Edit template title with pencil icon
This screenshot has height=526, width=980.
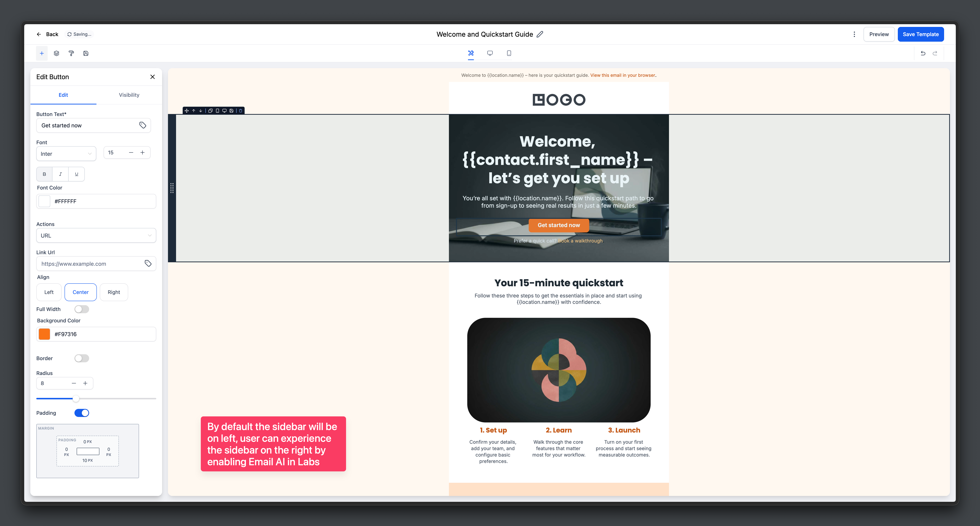click(540, 34)
